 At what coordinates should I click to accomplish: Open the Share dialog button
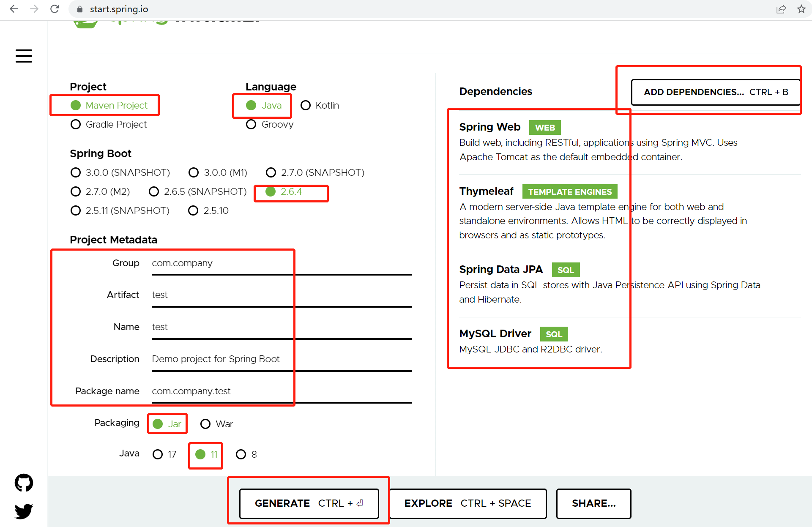(593, 503)
